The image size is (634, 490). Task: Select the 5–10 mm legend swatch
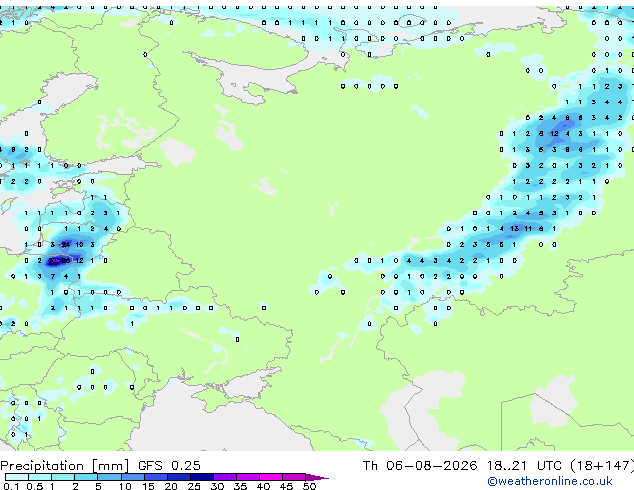tap(109, 477)
